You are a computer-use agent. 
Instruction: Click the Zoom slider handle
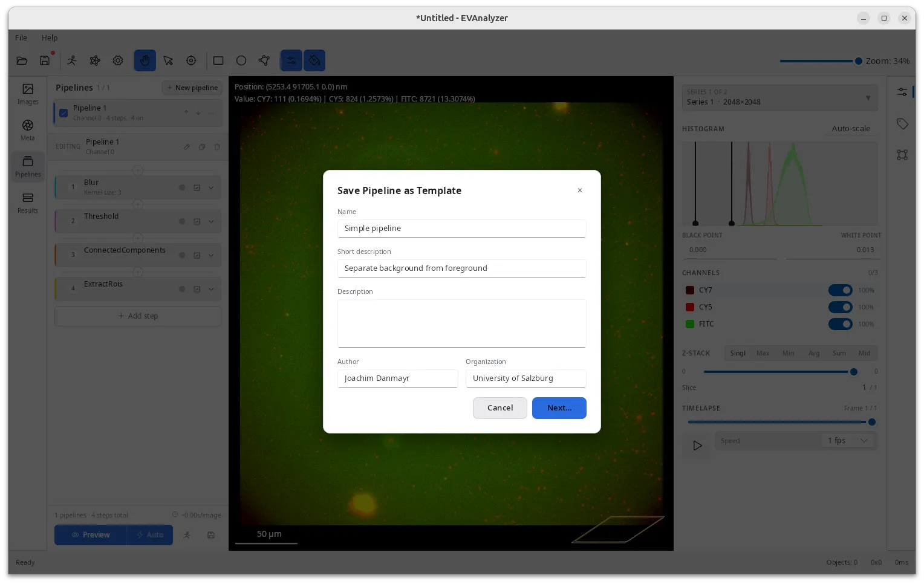click(858, 61)
